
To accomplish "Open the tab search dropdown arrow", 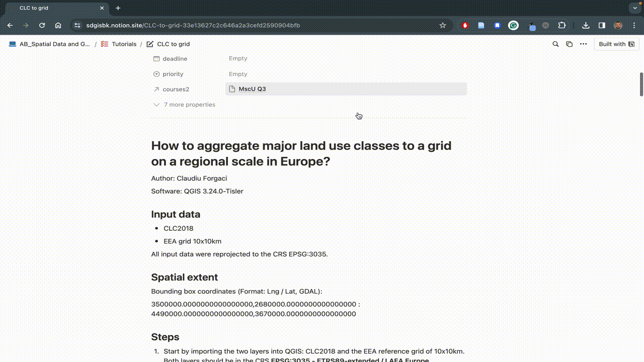I will click(x=636, y=8).
